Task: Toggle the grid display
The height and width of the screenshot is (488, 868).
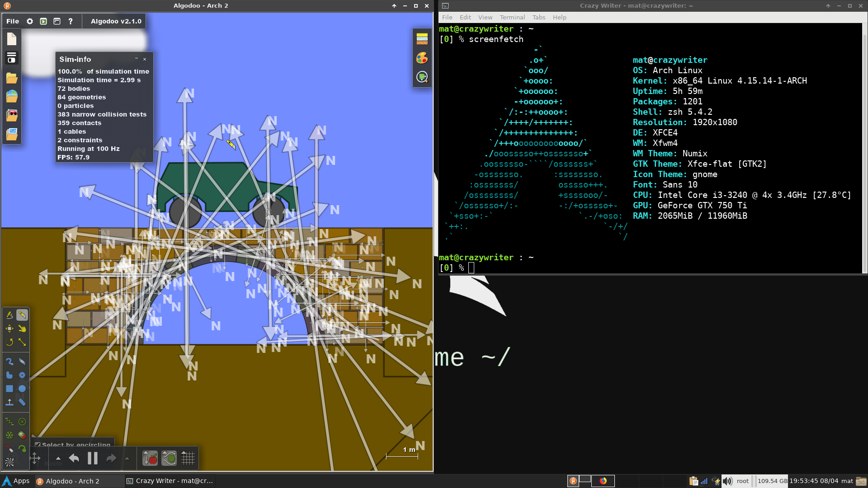Action: (x=188, y=459)
